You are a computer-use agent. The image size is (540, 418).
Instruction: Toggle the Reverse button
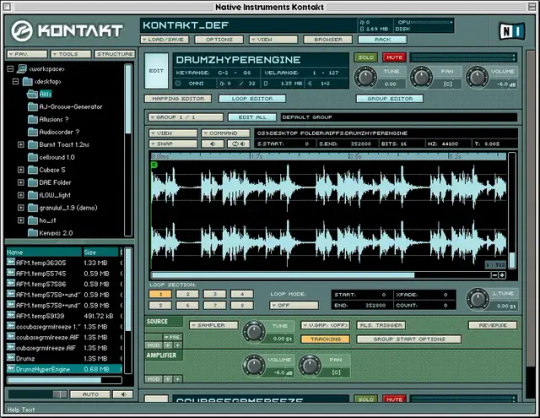[492, 325]
